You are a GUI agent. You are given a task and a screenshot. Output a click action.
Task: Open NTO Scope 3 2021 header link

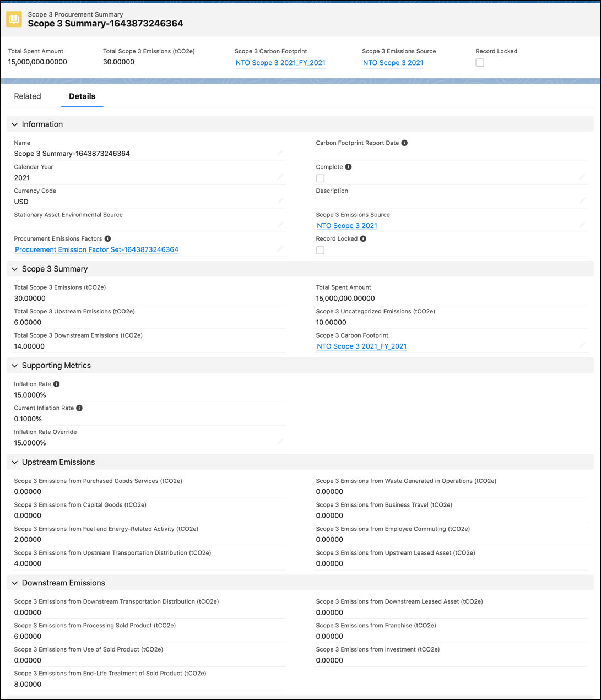[x=393, y=63]
